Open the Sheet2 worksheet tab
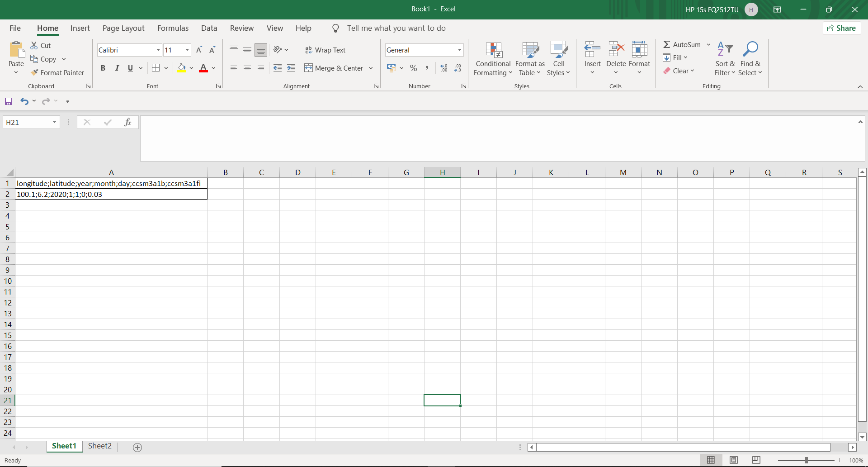 (99, 446)
